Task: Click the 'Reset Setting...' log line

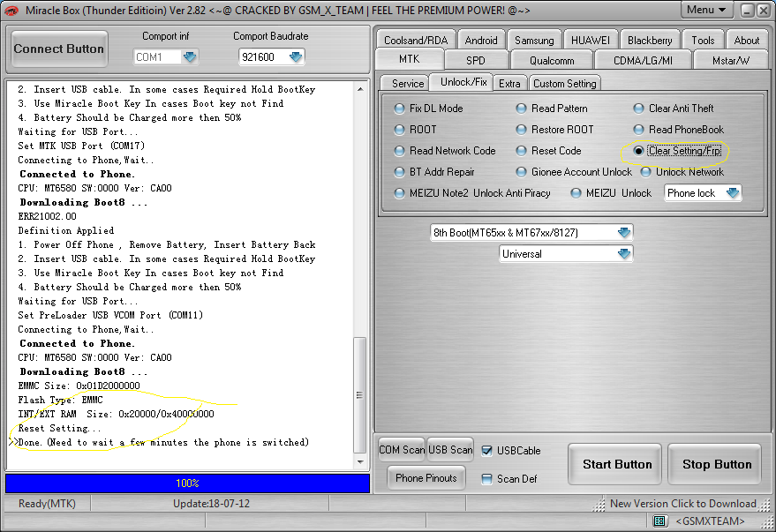Action: click(x=59, y=428)
